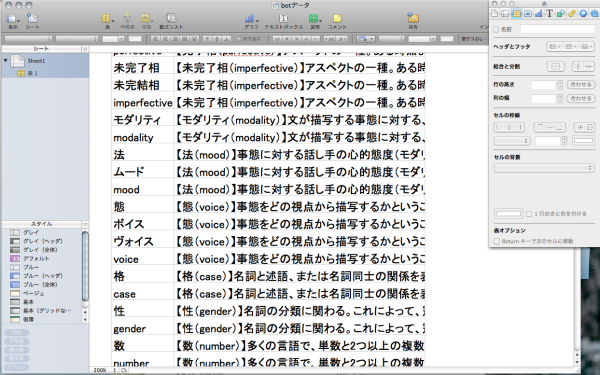Open the Text inspector tab

point(549,14)
